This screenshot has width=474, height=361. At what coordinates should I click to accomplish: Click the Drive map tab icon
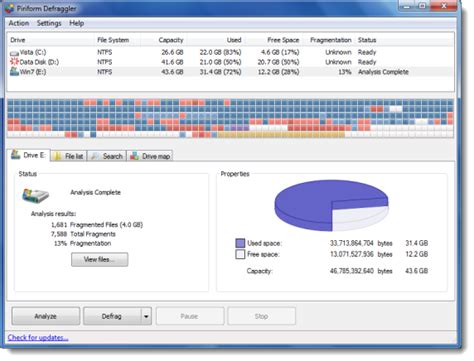135,156
